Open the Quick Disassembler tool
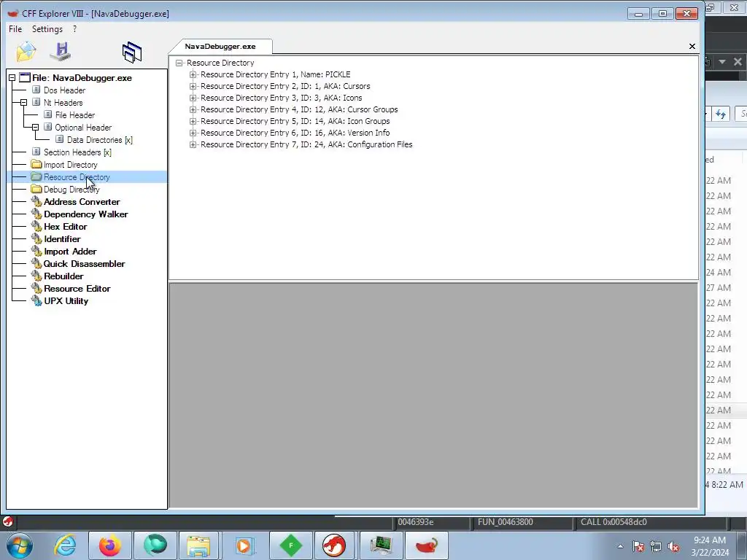Image resolution: width=747 pixels, height=560 pixels. pyautogui.click(x=84, y=263)
